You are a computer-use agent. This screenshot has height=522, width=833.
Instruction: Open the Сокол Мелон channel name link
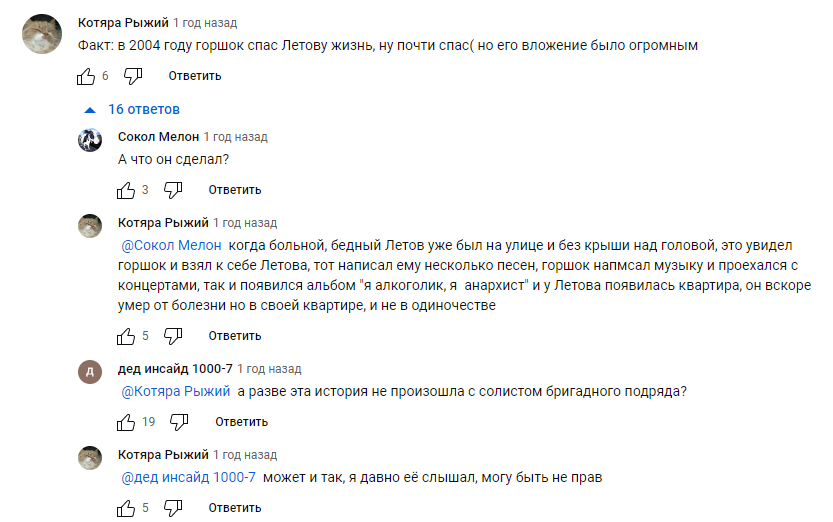point(158,137)
